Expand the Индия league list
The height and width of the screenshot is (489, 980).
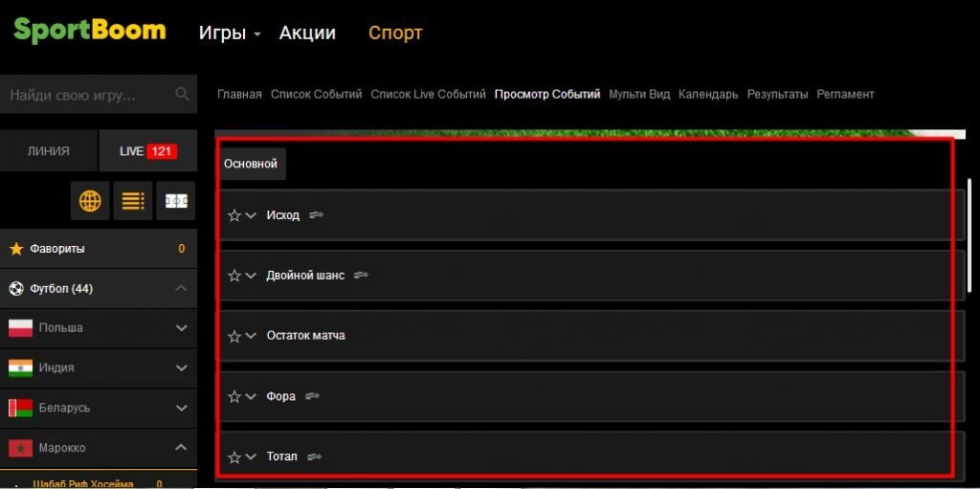[181, 368]
